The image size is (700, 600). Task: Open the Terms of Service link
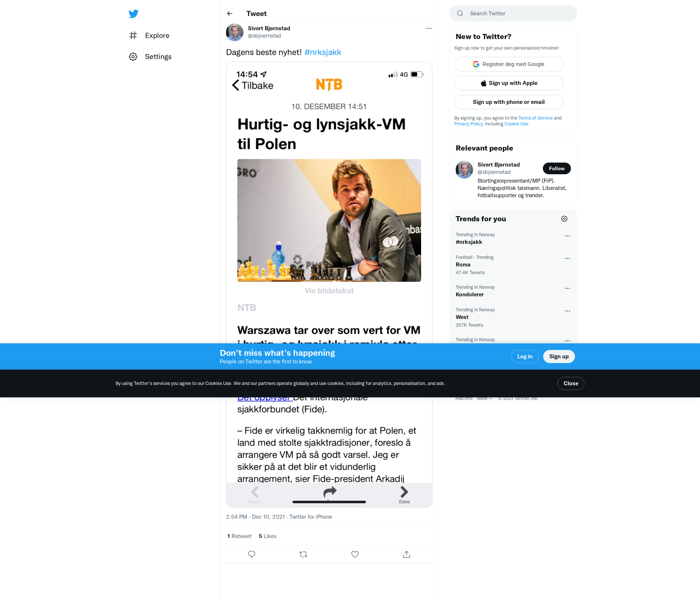(x=535, y=118)
